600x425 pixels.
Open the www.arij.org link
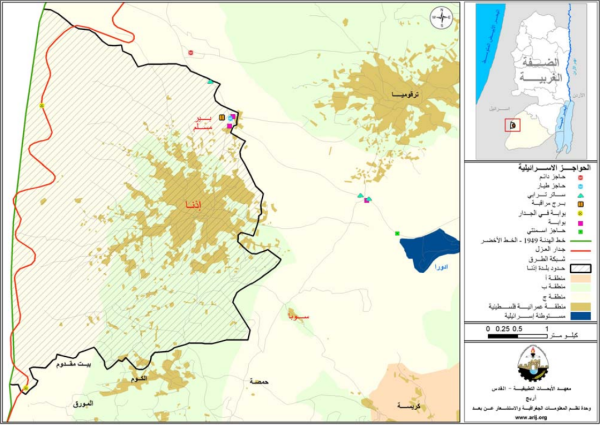530,419
